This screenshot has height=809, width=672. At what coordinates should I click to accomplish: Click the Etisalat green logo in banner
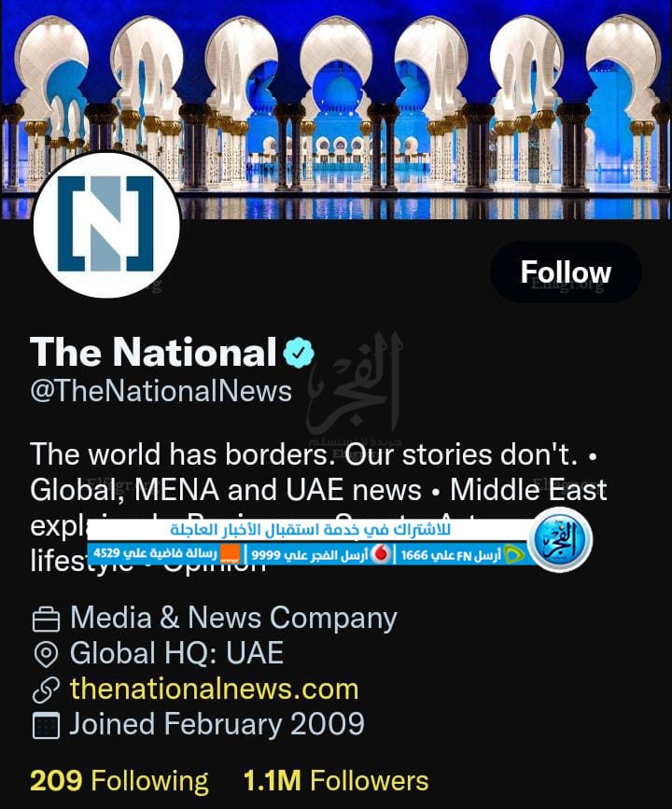(x=514, y=554)
